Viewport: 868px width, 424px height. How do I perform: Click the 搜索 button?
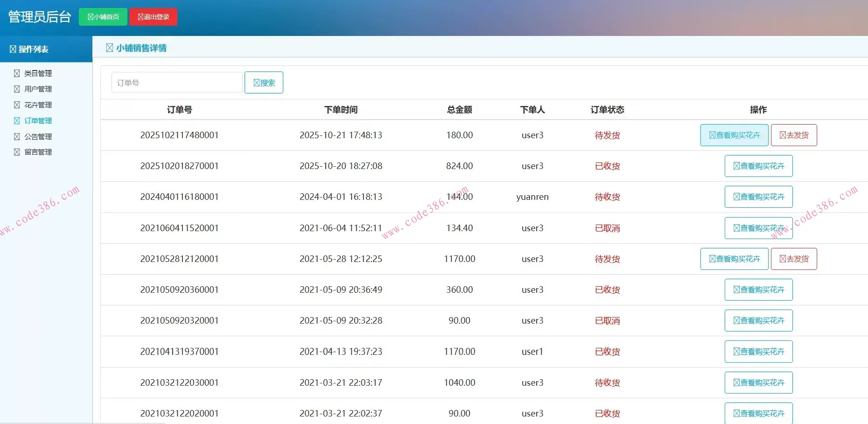coord(264,83)
